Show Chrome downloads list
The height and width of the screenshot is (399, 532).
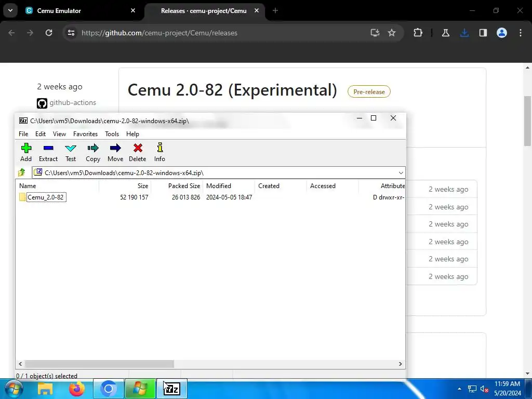(x=464, y=33)
